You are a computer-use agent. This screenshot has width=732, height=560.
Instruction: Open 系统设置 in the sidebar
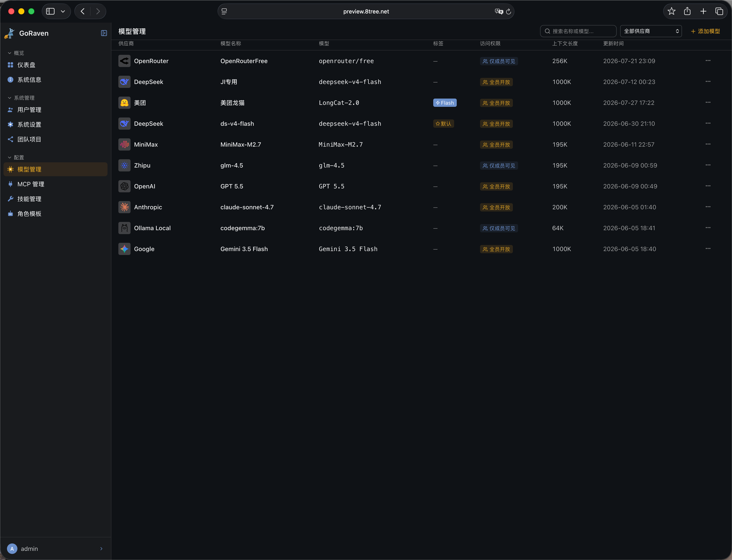click(x=56, y=125)
